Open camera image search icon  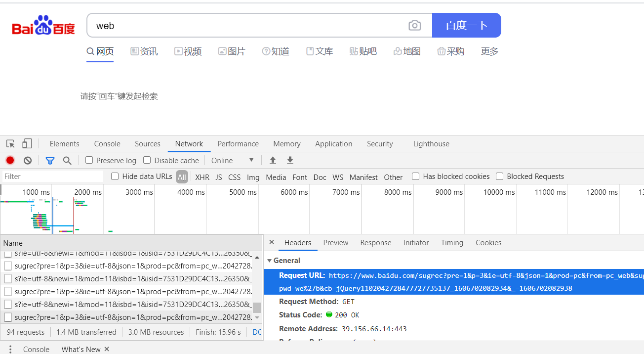tap(415, 26)
